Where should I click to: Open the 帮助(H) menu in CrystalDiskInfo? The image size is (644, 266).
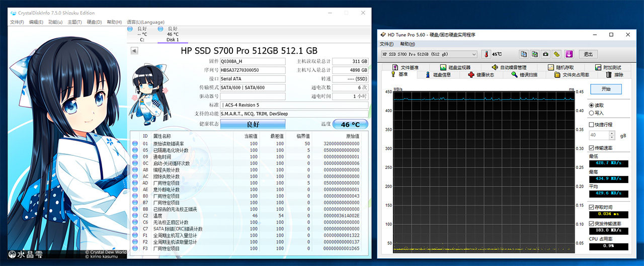pos(114,22)
